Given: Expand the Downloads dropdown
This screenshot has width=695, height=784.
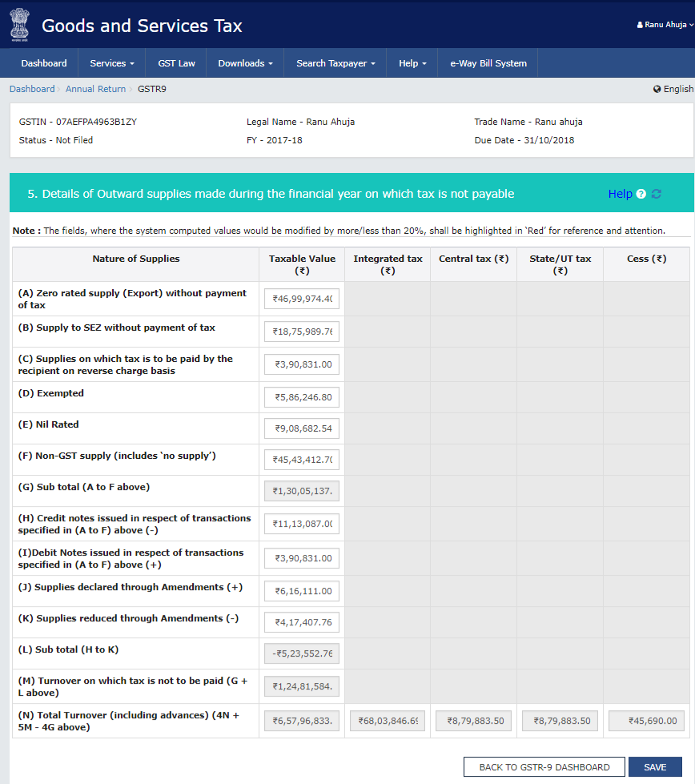Looking at the screenshot, I should pyautogui.click(x=244, y=62).
